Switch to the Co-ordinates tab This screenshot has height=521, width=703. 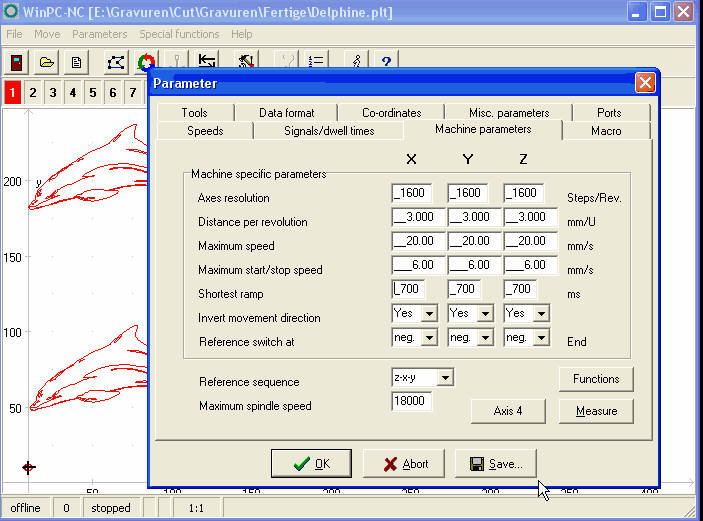click(x=391, y=113)
